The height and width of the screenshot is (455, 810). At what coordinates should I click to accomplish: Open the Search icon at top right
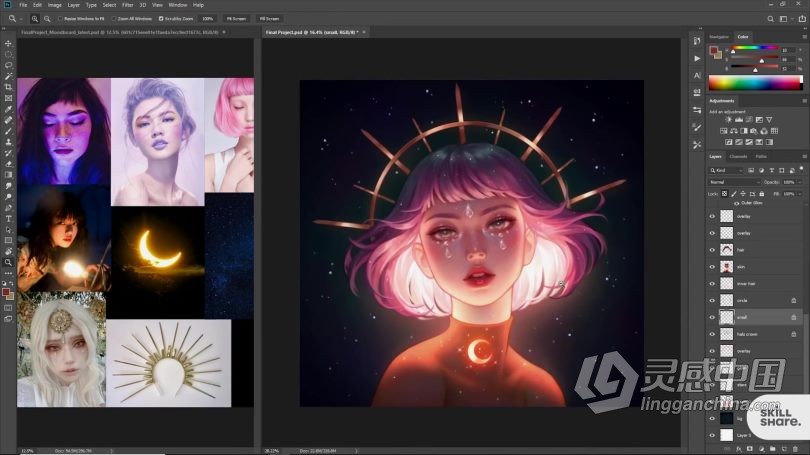pos(770,19)
